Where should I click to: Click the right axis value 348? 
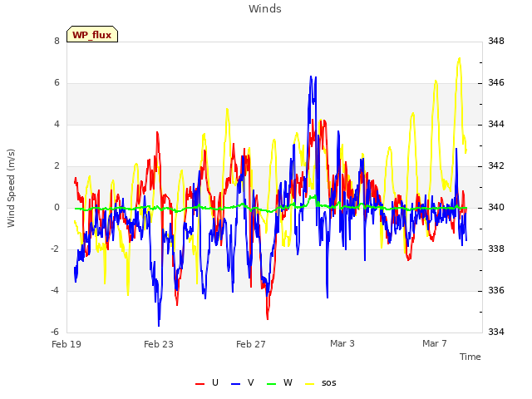click(x=496, y=41)
